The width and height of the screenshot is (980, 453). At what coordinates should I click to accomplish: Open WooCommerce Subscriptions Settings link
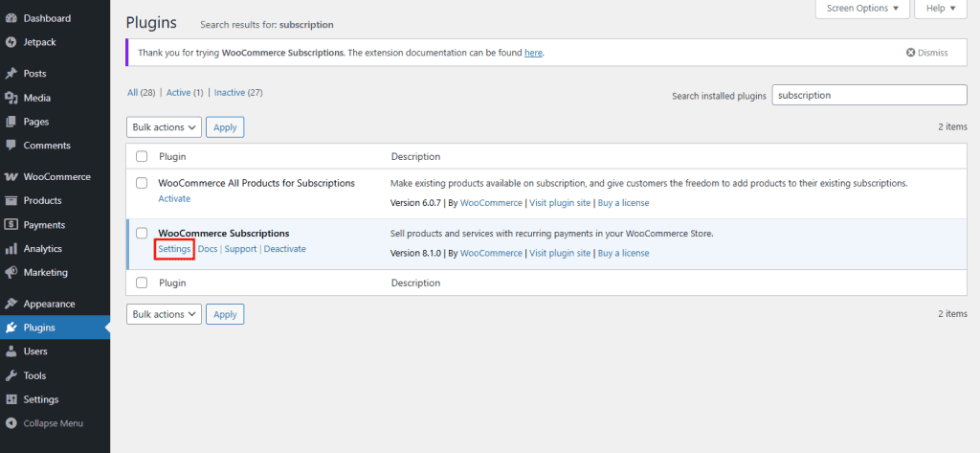(x=174, y=248)
